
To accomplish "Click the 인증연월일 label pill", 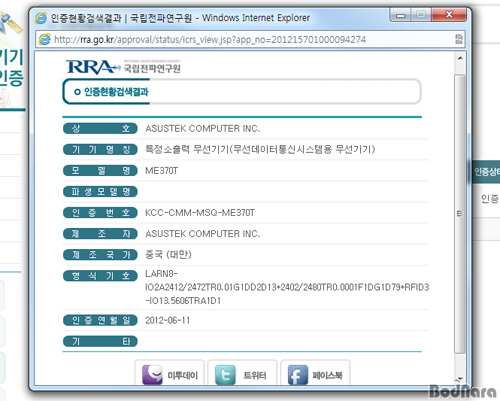I will click(100, 320).
